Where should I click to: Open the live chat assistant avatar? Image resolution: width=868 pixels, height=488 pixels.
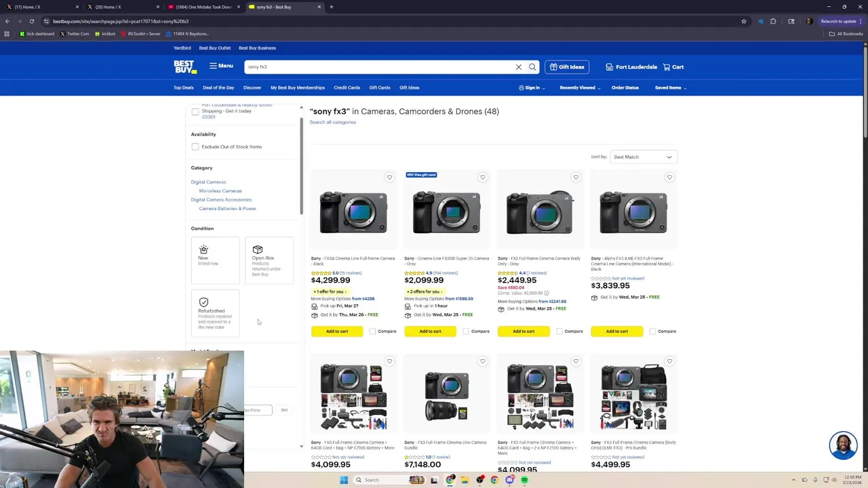pos(843,445)
